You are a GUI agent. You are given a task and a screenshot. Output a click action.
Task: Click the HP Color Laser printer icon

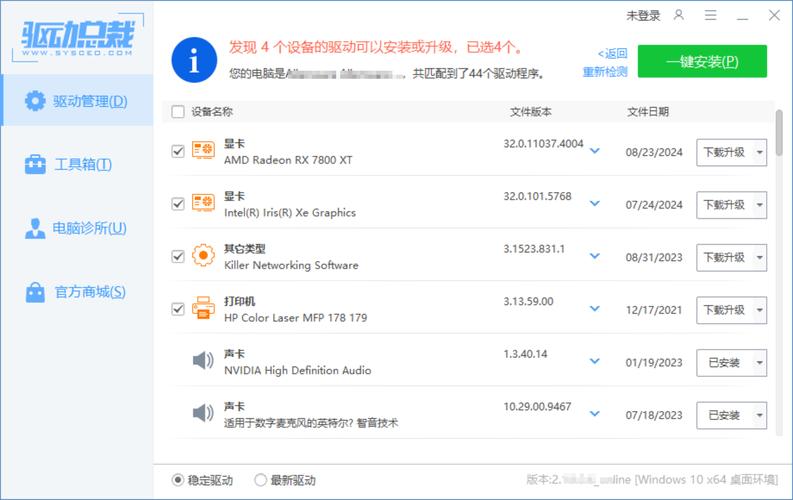coord(203,308)
